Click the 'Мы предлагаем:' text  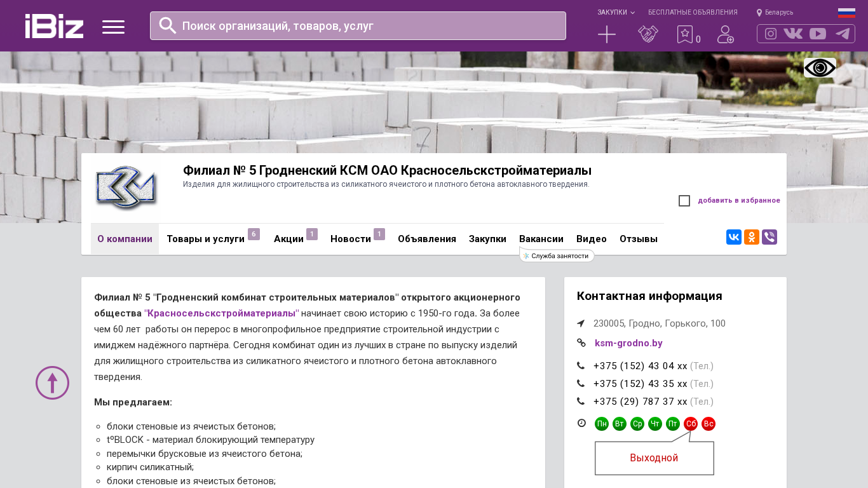133,402
